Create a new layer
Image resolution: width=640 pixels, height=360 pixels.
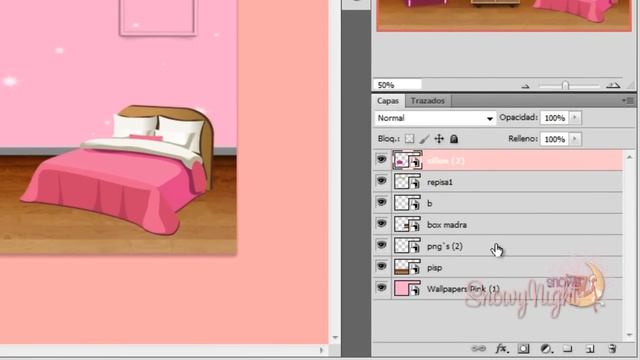(x=590, y=349)
